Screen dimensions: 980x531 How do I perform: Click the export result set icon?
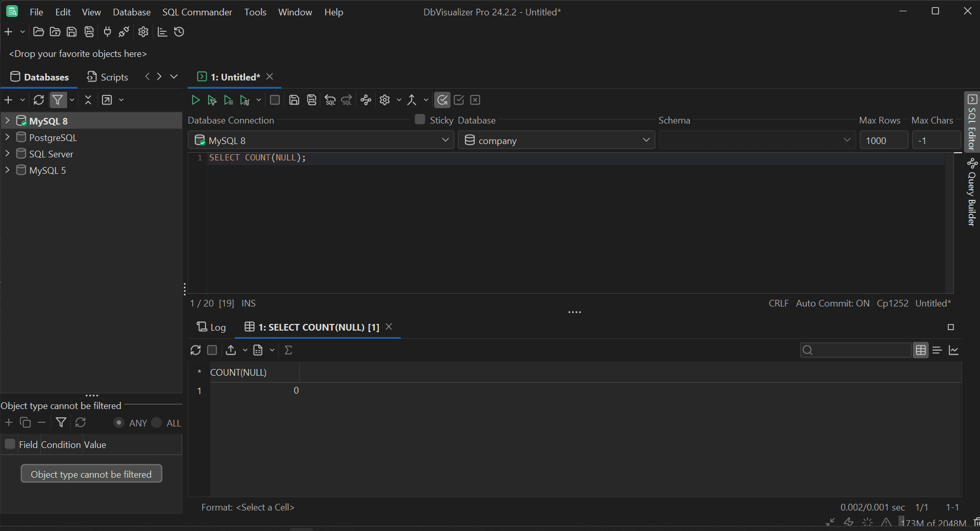231,350
